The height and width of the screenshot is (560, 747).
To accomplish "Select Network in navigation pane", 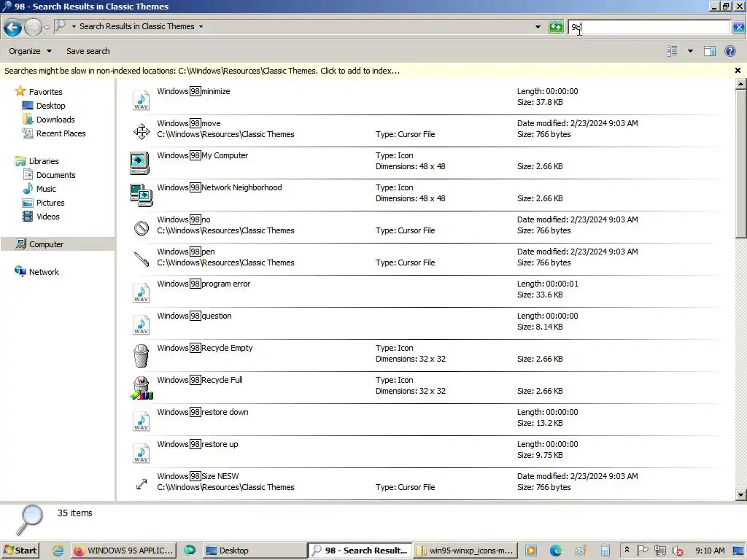I will point(43,272).
